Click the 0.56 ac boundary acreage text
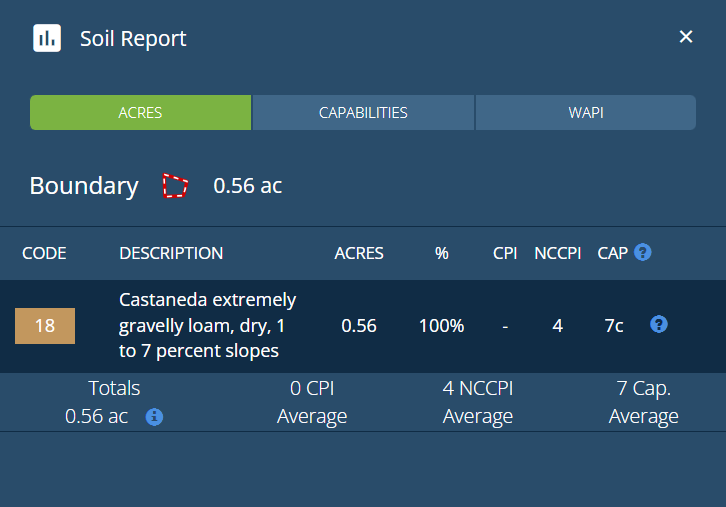This screenshot has height=507, width=726. tap(248, 186)
